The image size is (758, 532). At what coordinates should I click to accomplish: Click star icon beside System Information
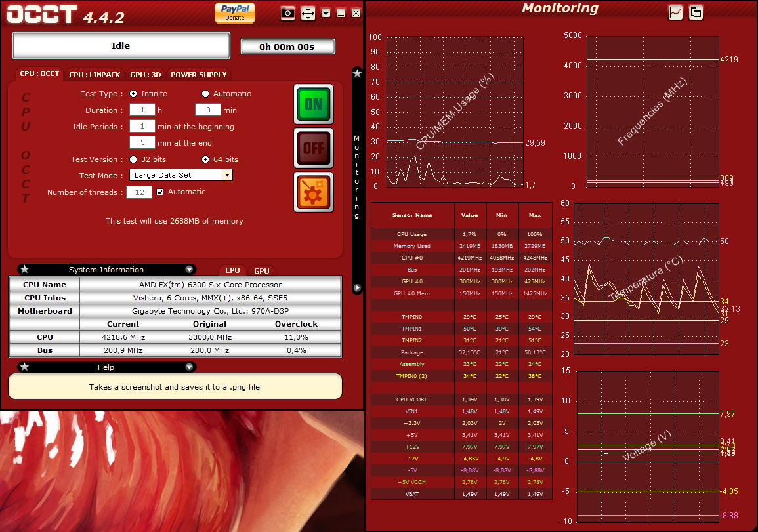(x=25, y=269)
